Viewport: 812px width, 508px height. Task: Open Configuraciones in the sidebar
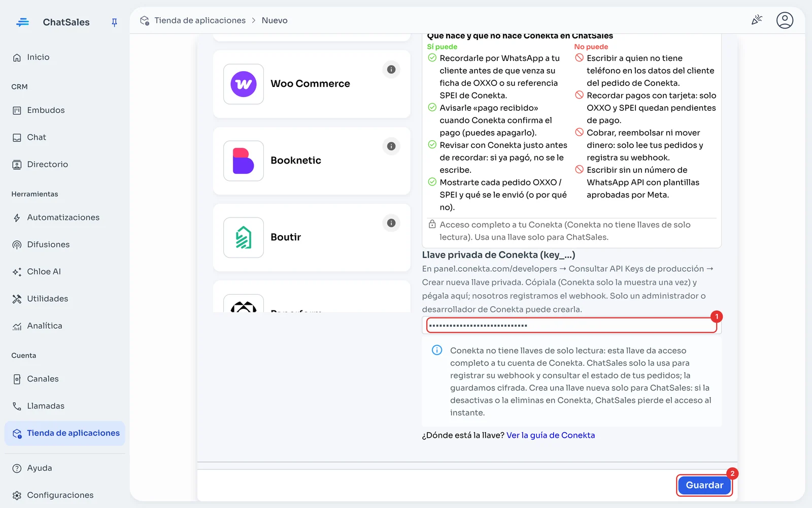tap(65, 495)
